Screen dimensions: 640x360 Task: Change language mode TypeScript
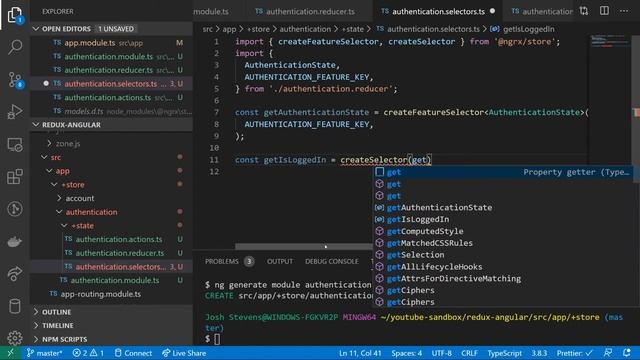(x=504, y=353)
